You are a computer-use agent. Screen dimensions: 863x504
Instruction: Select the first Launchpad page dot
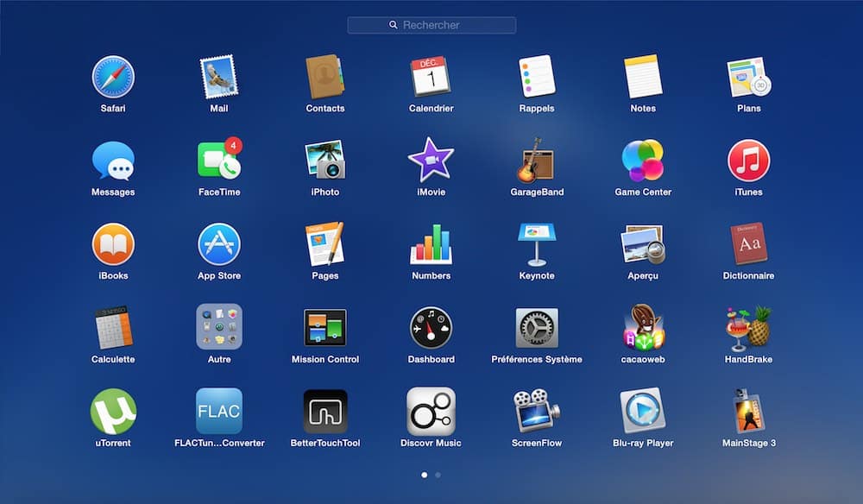point(425,475)
